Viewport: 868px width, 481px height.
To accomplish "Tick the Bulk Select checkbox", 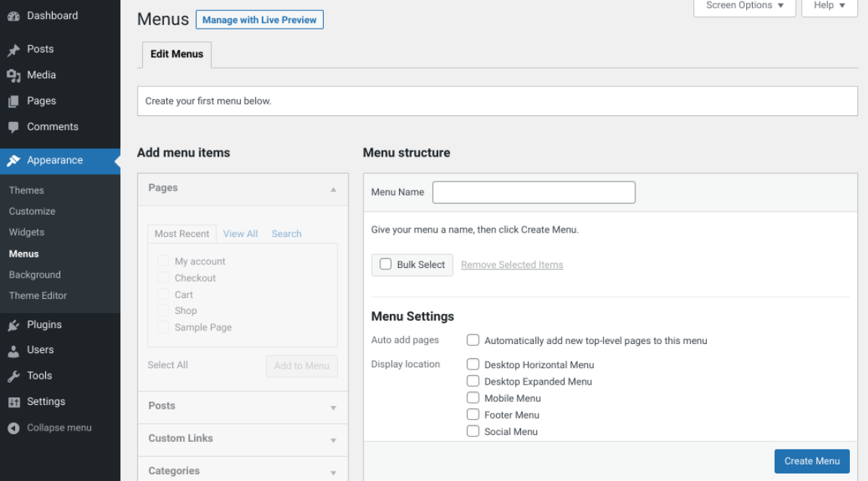I will (385, 264).
